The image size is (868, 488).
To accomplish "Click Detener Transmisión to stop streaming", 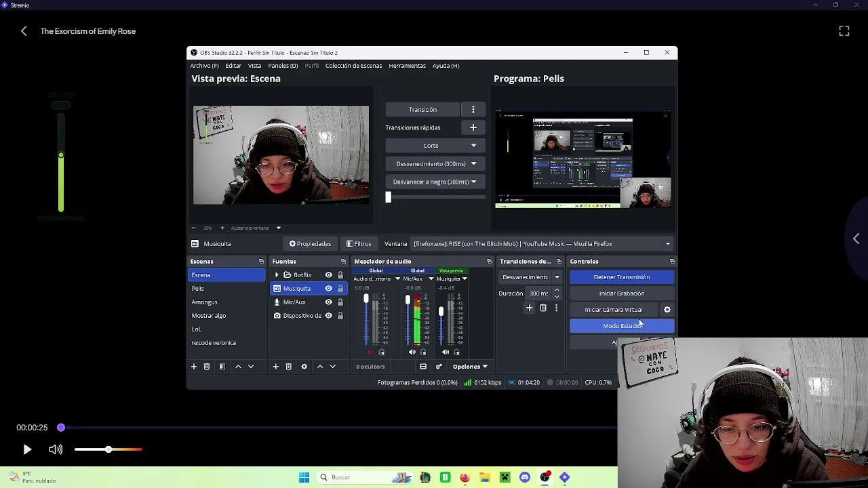I will click(622, 277).
